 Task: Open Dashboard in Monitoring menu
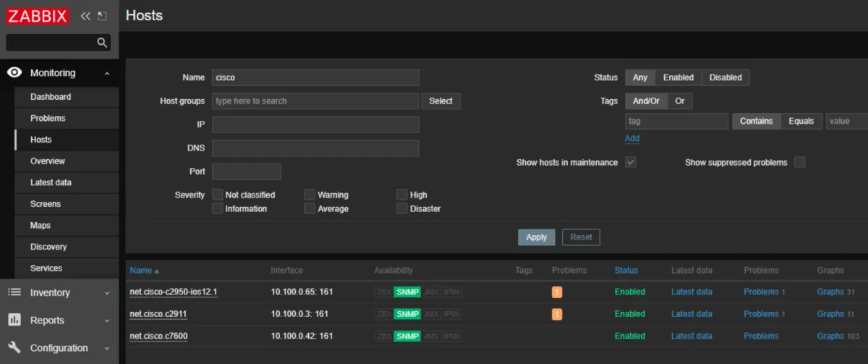(66, 97)
